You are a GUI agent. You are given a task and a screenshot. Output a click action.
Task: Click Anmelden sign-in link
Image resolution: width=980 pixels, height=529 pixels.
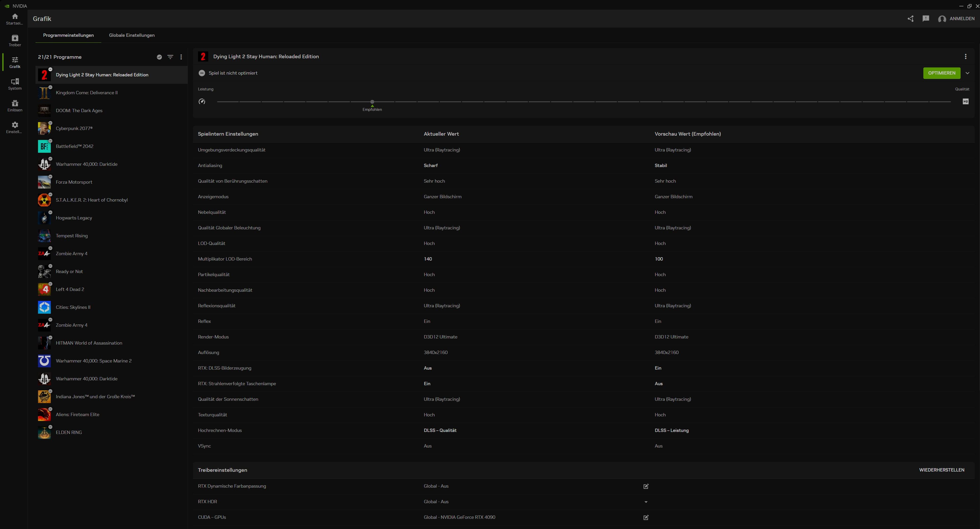[962, 19]
